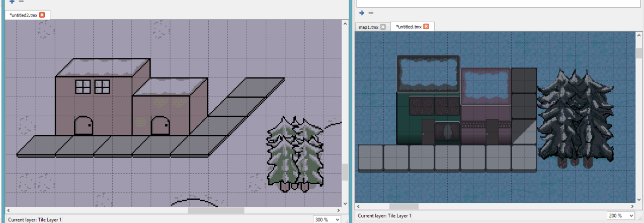644x223 pixels.
Task: Click the horizontal scrollbar thumb in the right window
Action: pyautogui.click(x=404, y=206)
